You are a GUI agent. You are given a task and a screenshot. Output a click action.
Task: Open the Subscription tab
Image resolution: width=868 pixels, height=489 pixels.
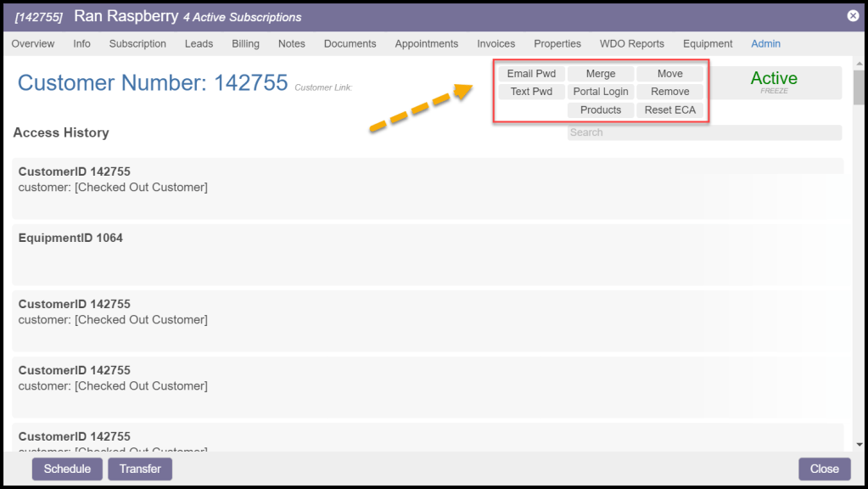(137, 44)
